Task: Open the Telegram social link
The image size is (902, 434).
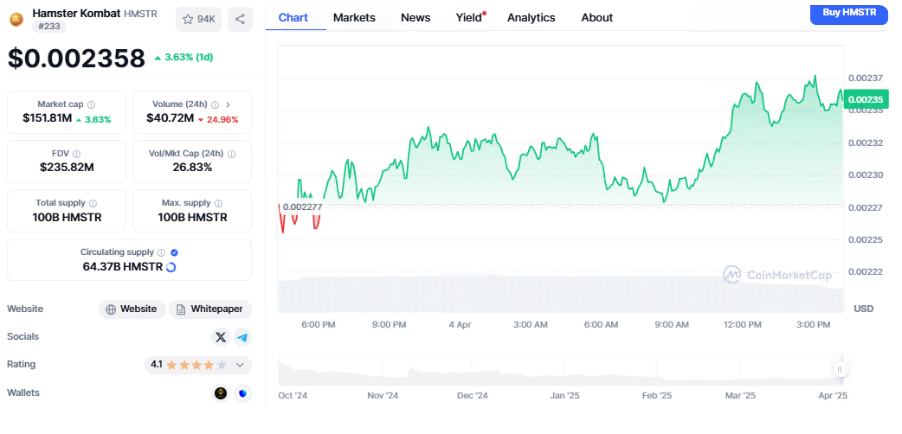Action: [242, 338]
